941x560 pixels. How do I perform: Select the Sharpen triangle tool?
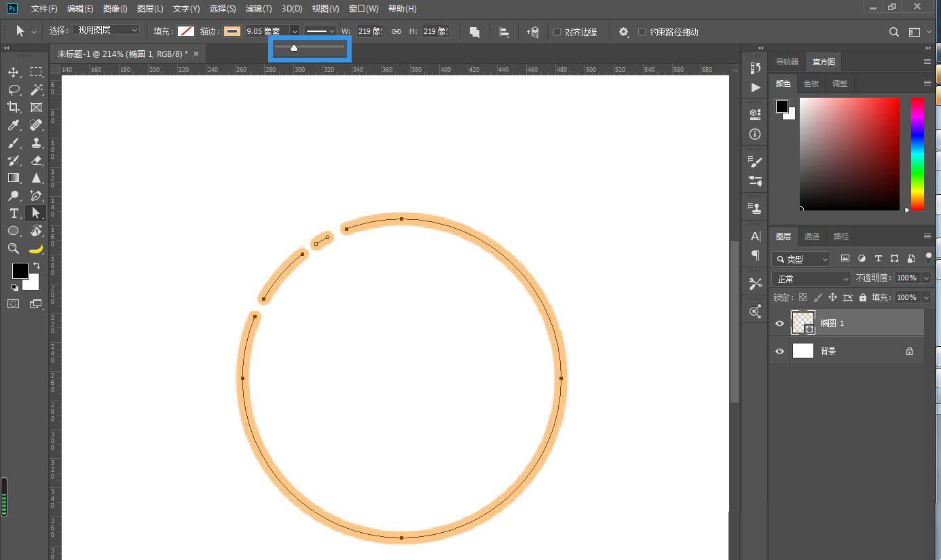(x=36, y=178)
